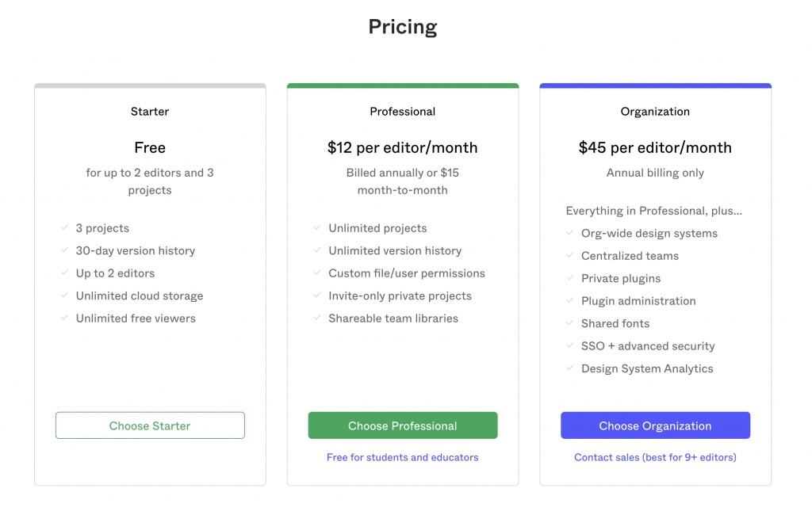Click the Starter plan title
The image size is (812, 511).
point(150,111)
